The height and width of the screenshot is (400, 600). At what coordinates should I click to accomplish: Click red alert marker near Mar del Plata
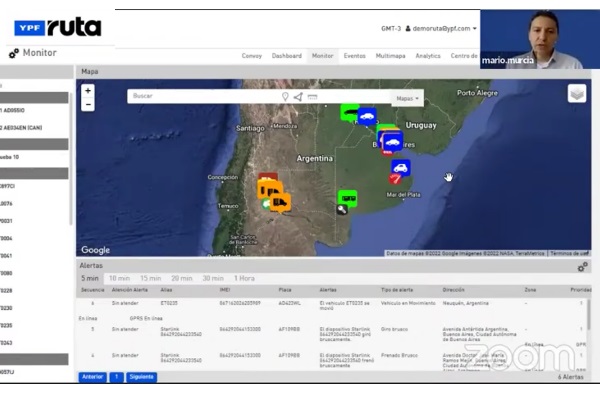(395, 179)
